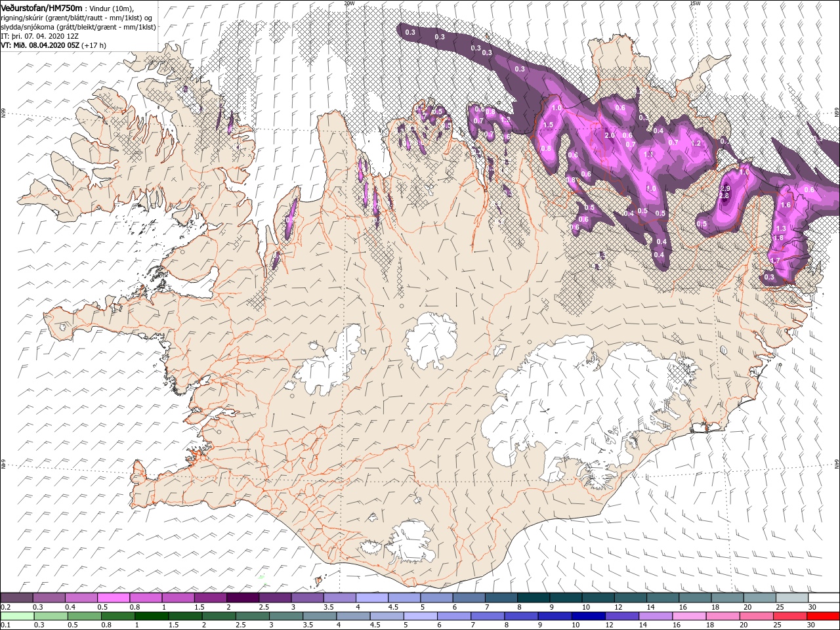Click the 30 label on the snow scale
The image size is (840, 630).
coord(812,607)
